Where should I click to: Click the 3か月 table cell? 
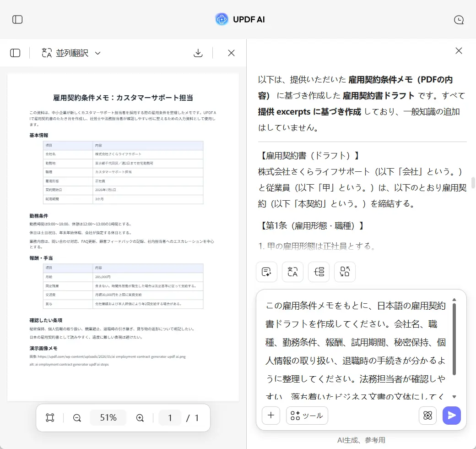point(148,199)
